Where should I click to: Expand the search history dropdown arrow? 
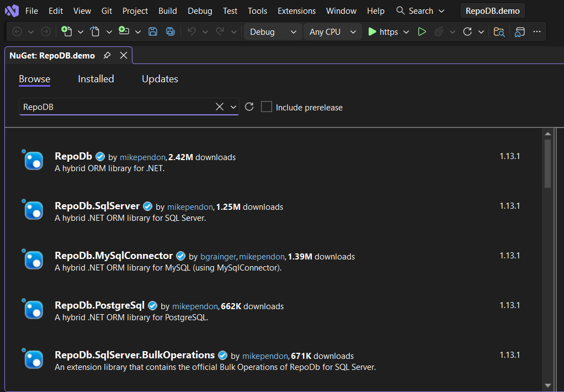pos(233,107)
